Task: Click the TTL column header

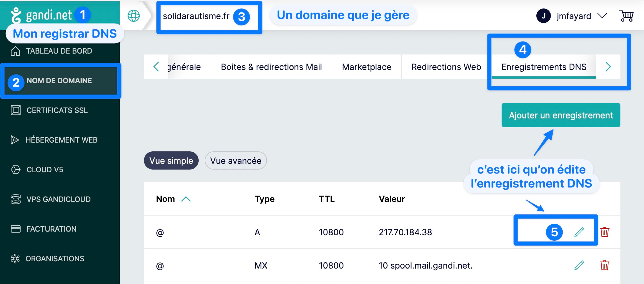Action: [x=327, y=199]
